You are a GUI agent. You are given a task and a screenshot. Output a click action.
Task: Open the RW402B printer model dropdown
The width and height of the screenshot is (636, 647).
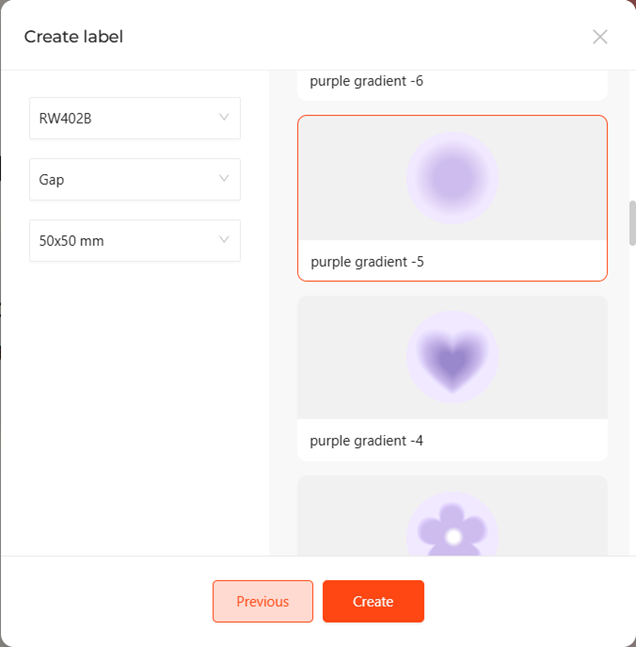click(x=135, y=118)
